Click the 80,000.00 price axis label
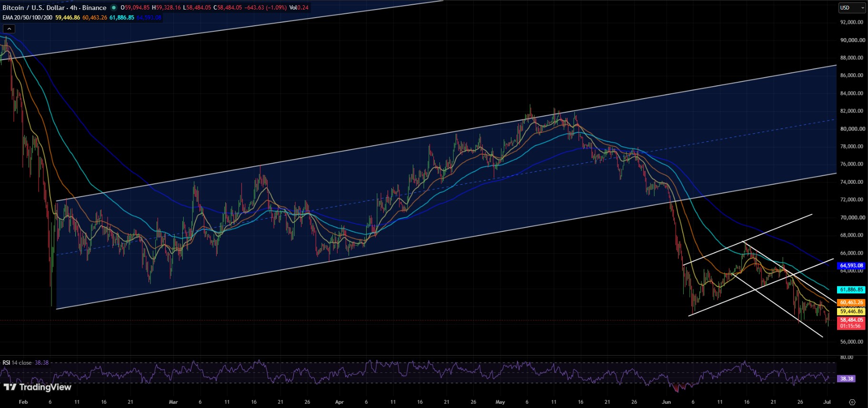 pyautogui.click(x=852, y=129)
